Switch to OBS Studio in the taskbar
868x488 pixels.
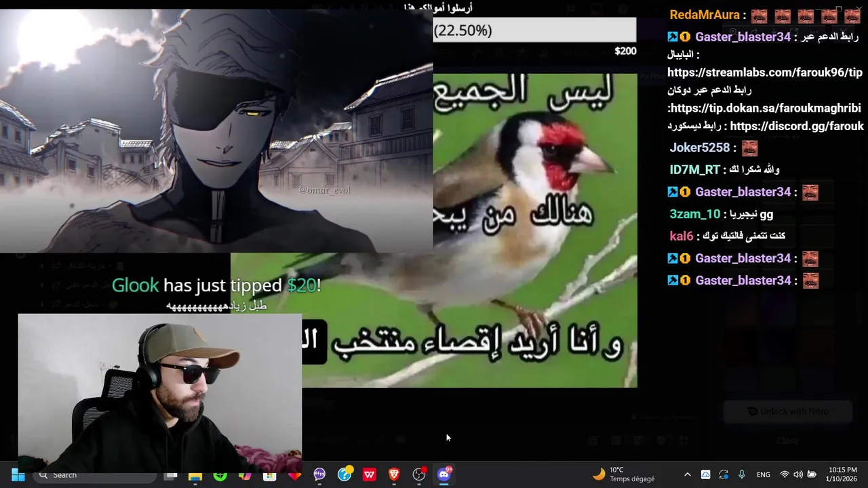point(419,474)
